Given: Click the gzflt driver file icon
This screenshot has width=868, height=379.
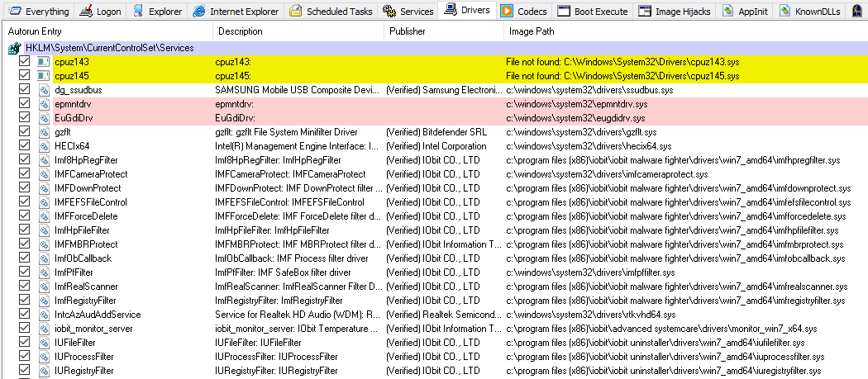Looking at the screenshot, I should (44, 132).
